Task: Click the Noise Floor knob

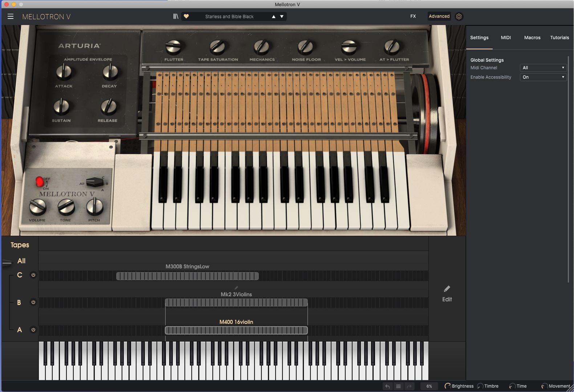Action: pyautogui.click(x=306, y=46)
